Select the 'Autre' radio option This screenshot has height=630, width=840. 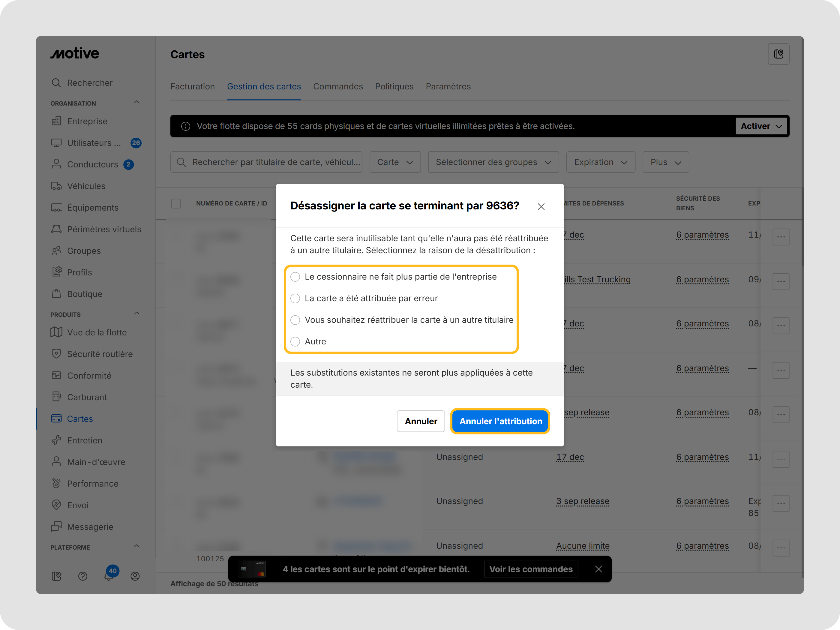pos(295,342)
